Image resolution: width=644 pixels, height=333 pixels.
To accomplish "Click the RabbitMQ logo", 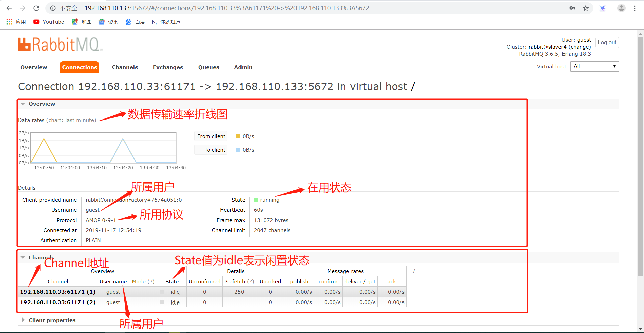I will tap(60, 44).
